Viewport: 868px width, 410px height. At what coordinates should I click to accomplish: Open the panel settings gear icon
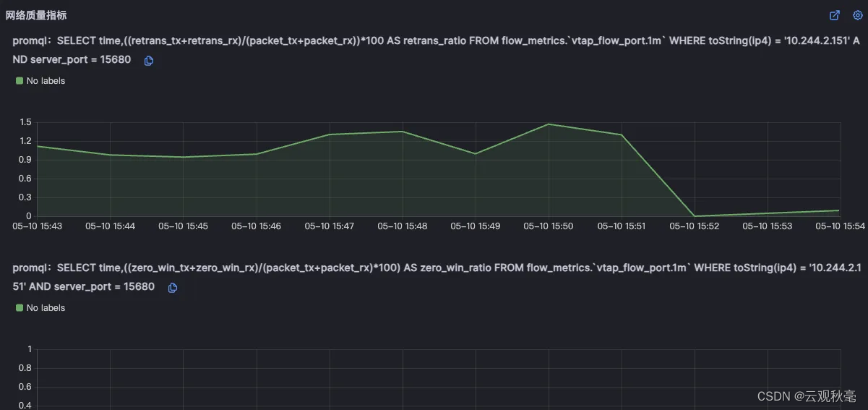click(858, 15)
